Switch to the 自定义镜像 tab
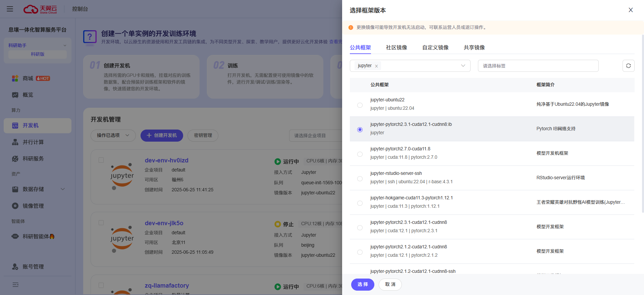Image resolution: width=644 pixels, height=295 pixels. pos(435,47)
